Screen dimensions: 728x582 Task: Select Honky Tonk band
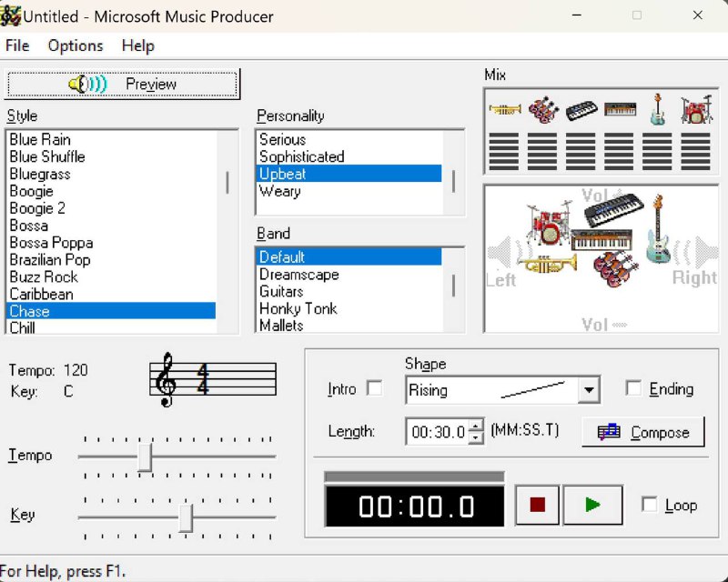tap(349, 308)
